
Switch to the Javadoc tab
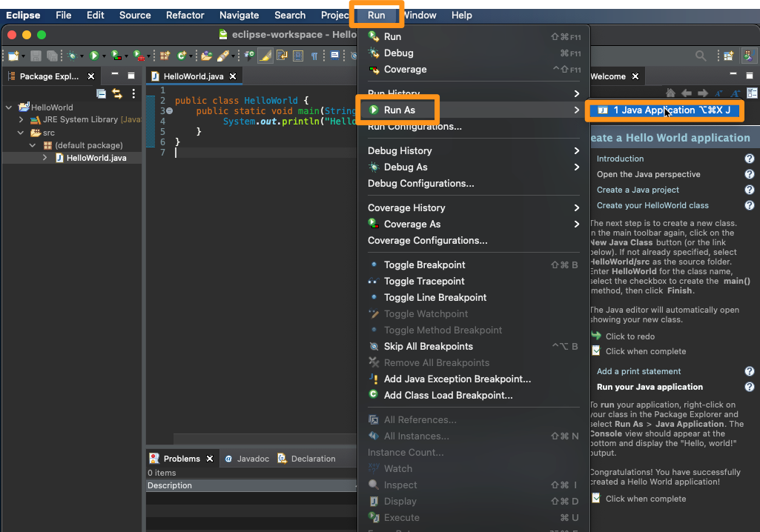coord(247,459)
